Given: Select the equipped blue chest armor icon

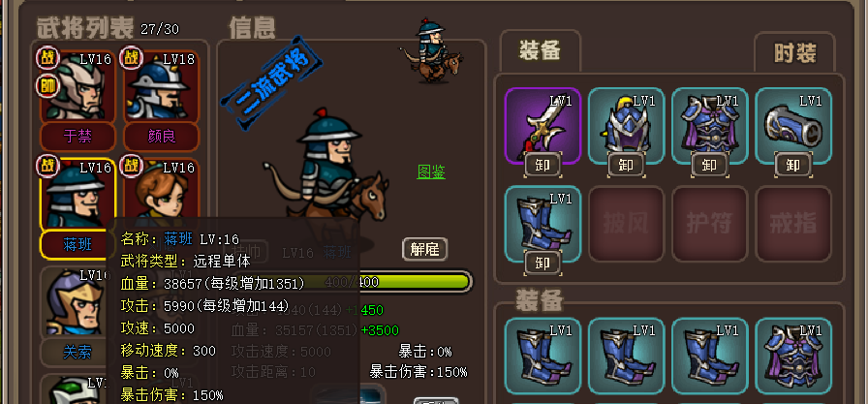Looking at the screenshot, I should 710,126.
